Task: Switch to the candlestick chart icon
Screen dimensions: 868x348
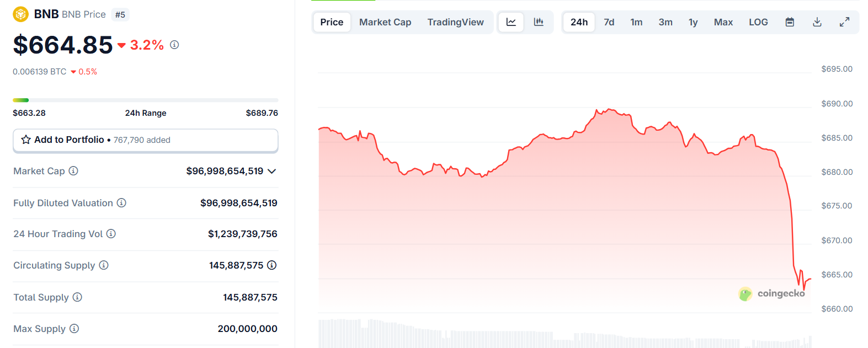Action: click(x=539, y=22)
